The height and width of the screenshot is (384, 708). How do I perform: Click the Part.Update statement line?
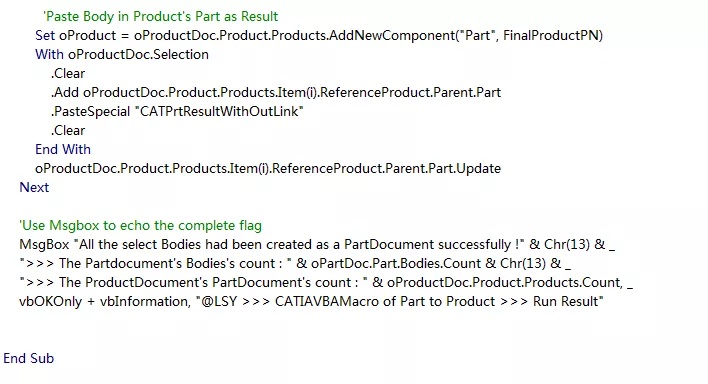coord(268,168)
